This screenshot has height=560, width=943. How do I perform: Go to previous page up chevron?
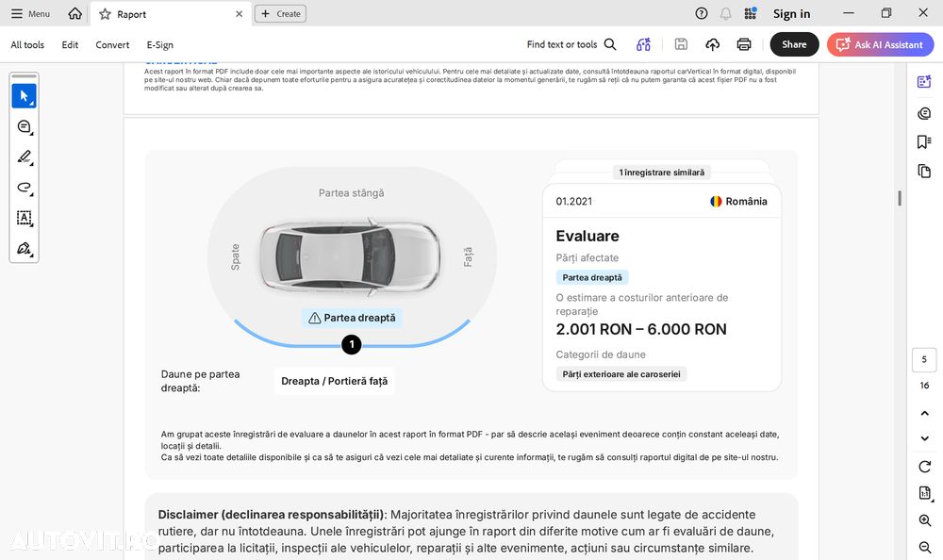pos(924,413)
